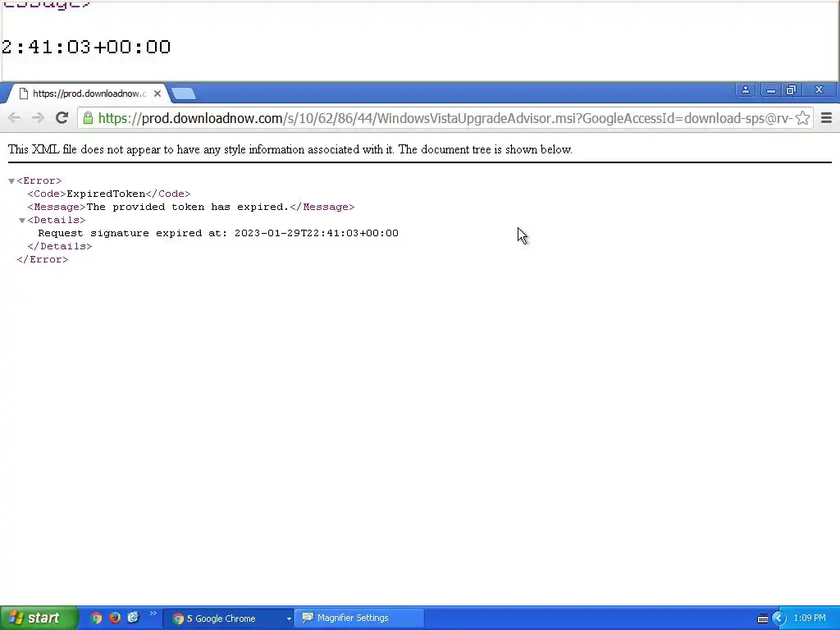The height and width of the screenshot is (630, 840).
Task: Open the Chrome user profile button
Action: pos(745,90)
